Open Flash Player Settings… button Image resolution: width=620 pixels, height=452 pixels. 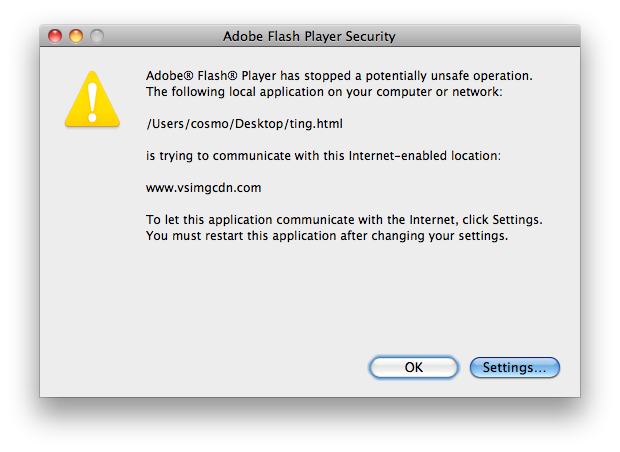click(x=514, y=367)
